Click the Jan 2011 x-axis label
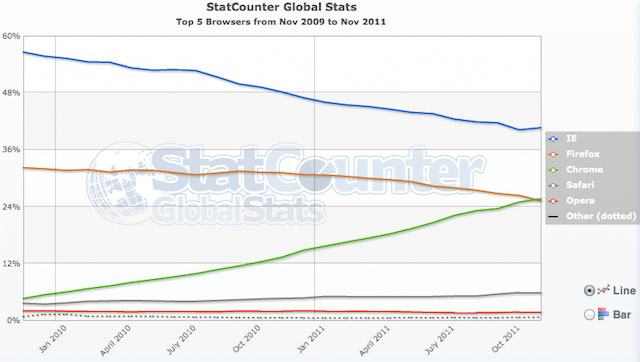640x362 pixels. pos(311,338)
